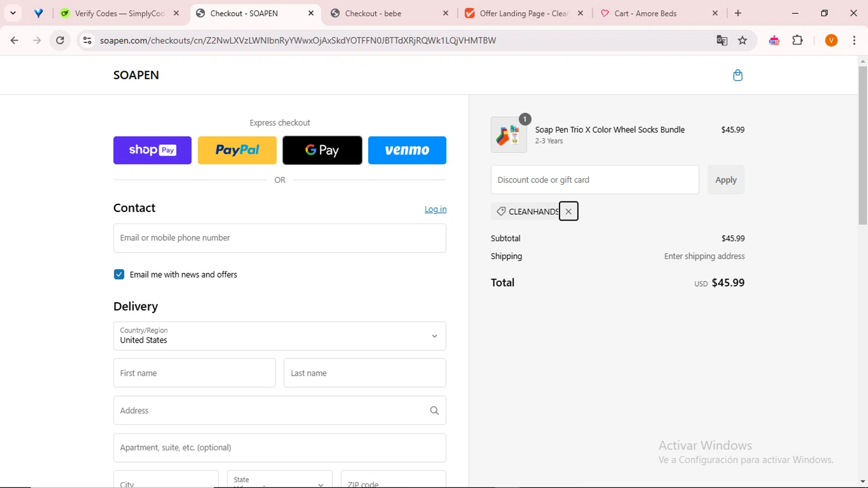Close the Checkout - bebe tab
Viewport: 868px width, 488px height.
446,13
